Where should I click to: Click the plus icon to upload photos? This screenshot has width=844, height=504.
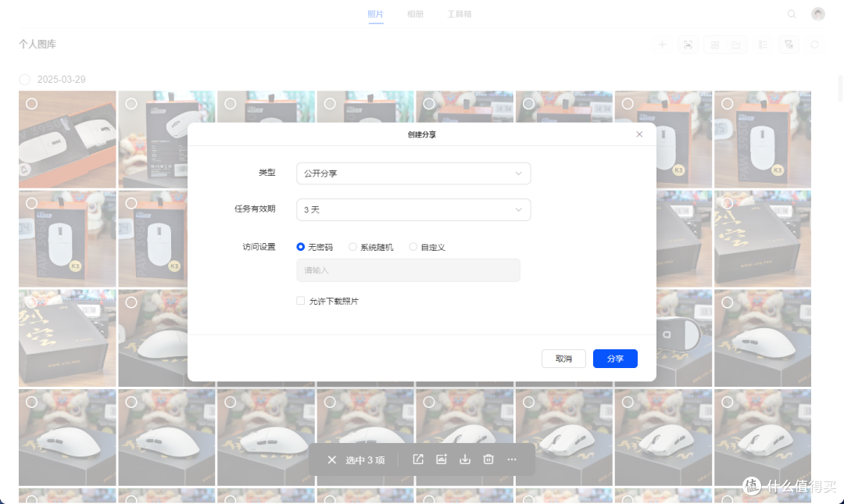(x=662, y=45)
